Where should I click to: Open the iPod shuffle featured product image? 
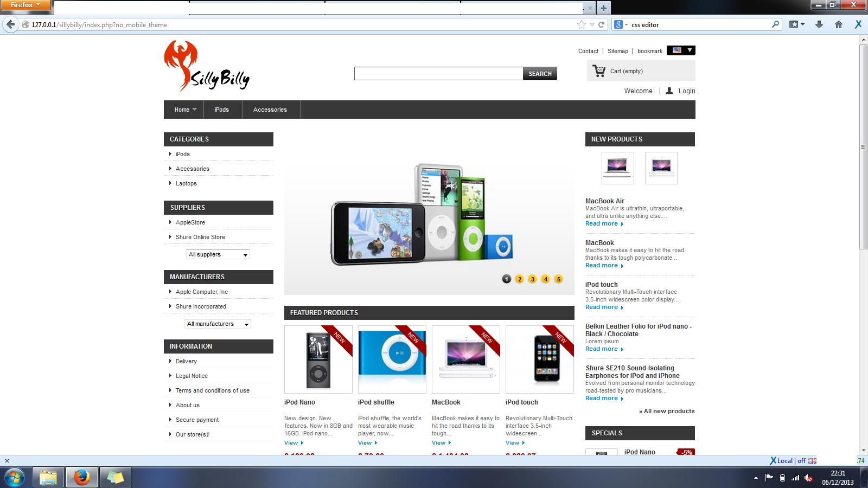392,359
